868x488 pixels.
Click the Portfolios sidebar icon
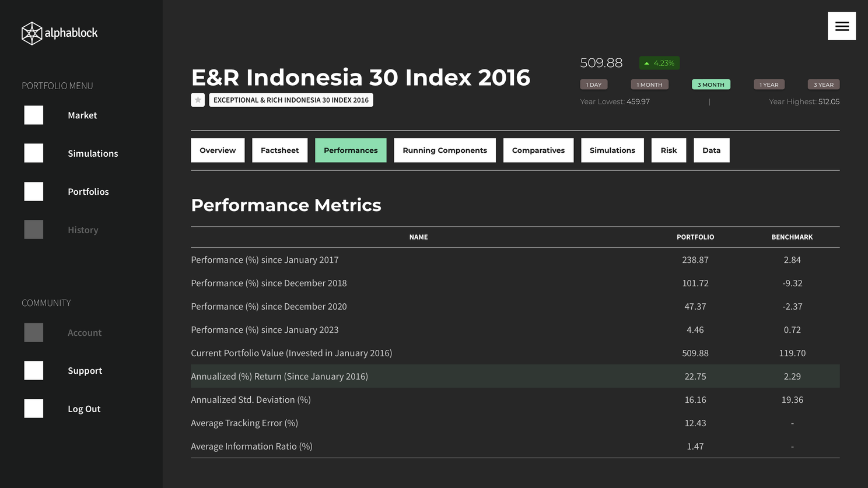34,192
